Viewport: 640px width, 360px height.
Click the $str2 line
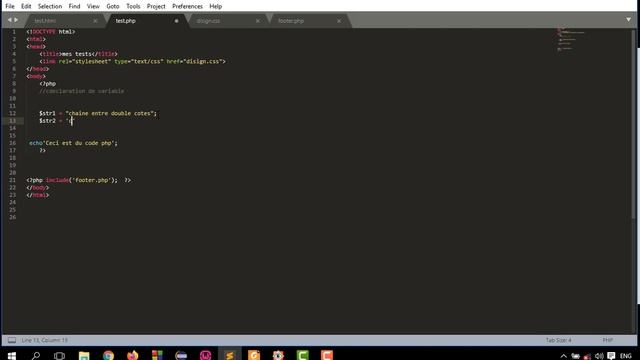click(56, 121)
